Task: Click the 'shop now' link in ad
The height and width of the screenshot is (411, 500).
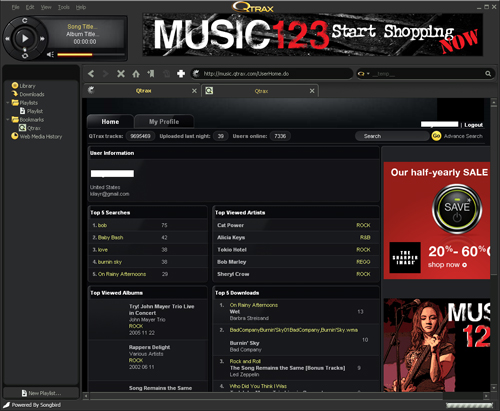Action: pos(447,265)
